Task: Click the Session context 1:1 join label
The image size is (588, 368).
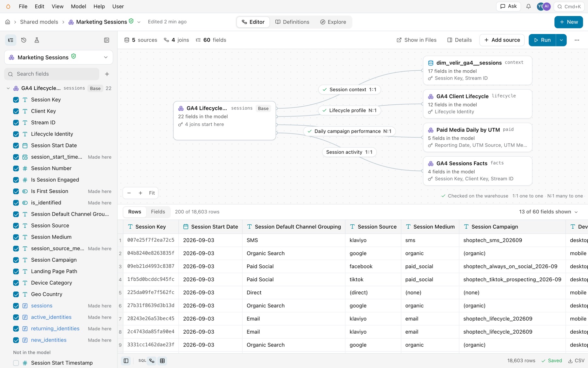Action: 350,90
